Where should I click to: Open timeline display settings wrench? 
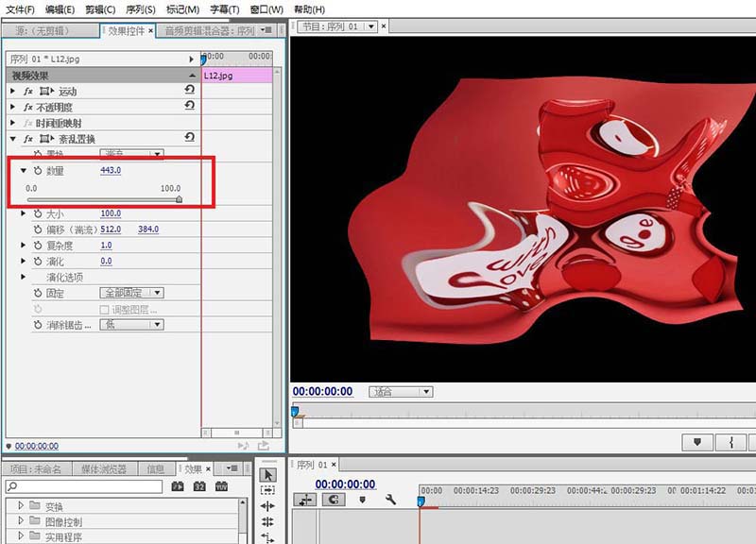(390, 500)
